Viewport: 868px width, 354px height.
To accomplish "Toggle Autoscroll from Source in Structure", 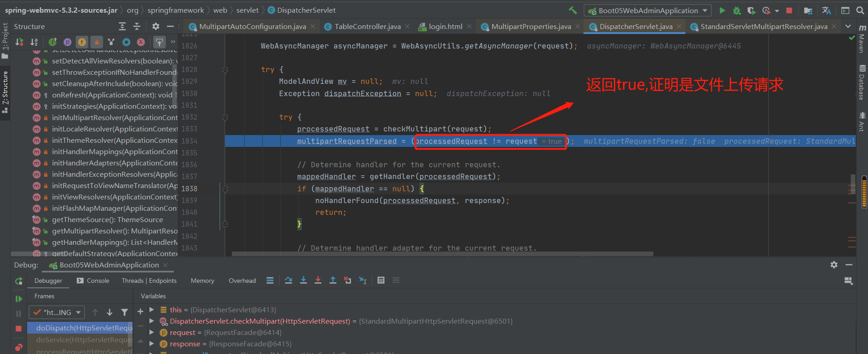I will 159,42.
